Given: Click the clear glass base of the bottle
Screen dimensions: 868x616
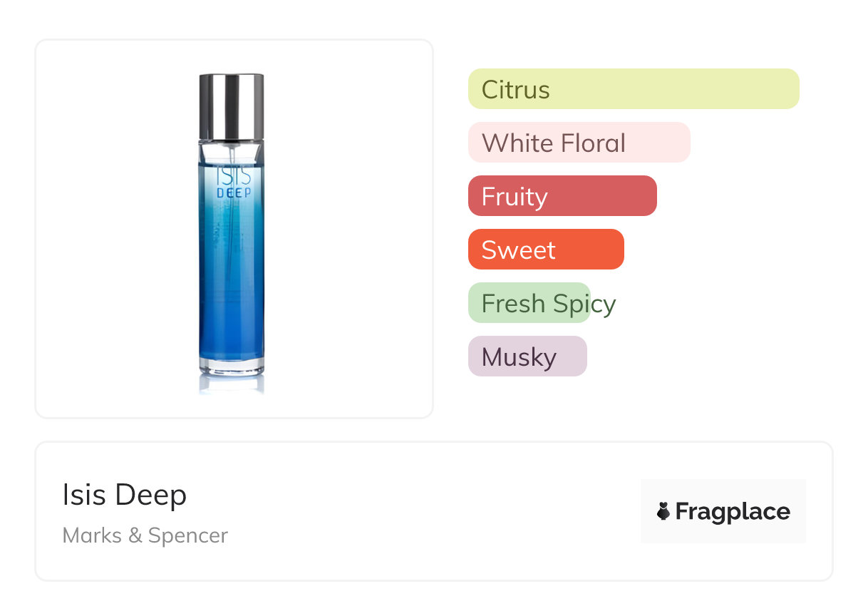Looking at the screenshot, I should (x=231, y=369).
